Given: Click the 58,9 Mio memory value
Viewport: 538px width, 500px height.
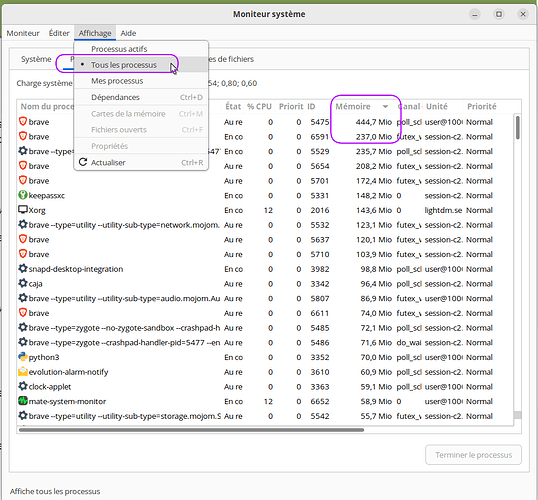Looking at the screenshot, I should point(376,402).
